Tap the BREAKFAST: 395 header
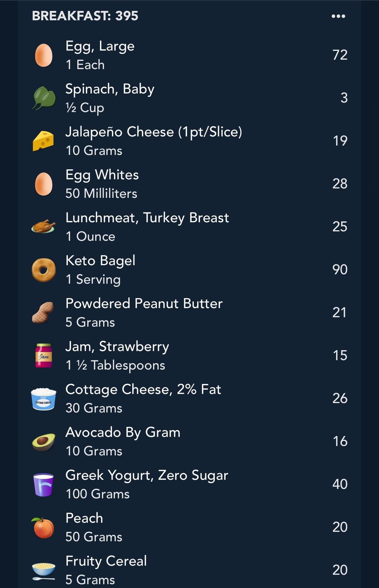 pos(85,16)
